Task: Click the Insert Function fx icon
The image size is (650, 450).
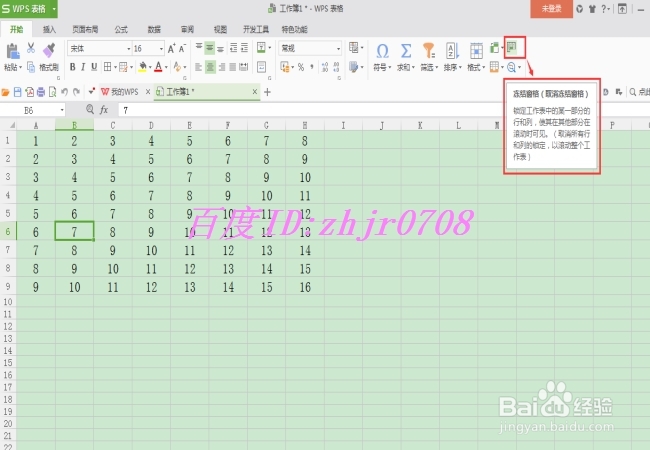Action: [104, 110]
